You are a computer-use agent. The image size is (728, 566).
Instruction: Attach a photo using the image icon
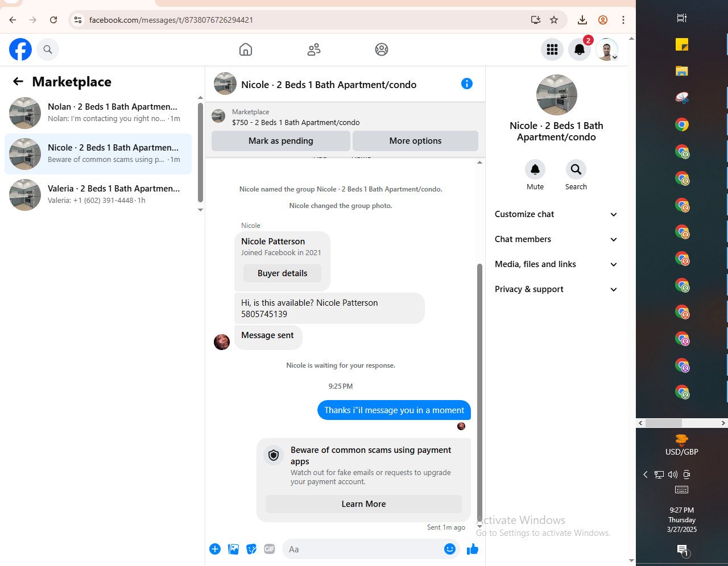[233, 549]
